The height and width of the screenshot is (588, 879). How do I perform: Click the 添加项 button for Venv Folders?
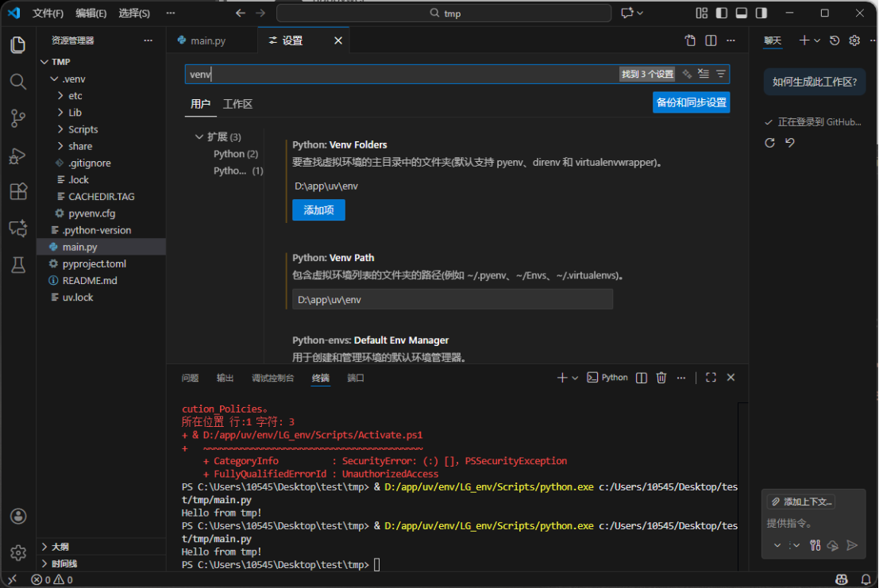[x=318, y=209]
